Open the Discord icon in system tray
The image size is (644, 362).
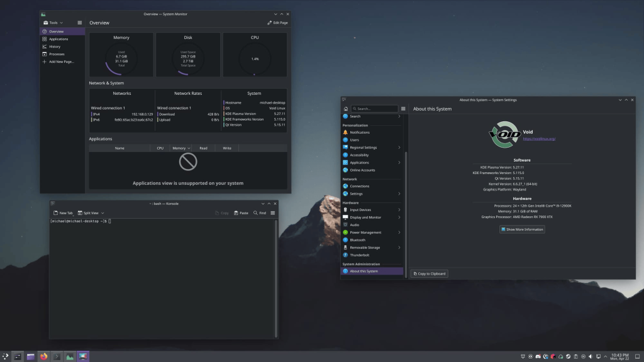[538, 356]
